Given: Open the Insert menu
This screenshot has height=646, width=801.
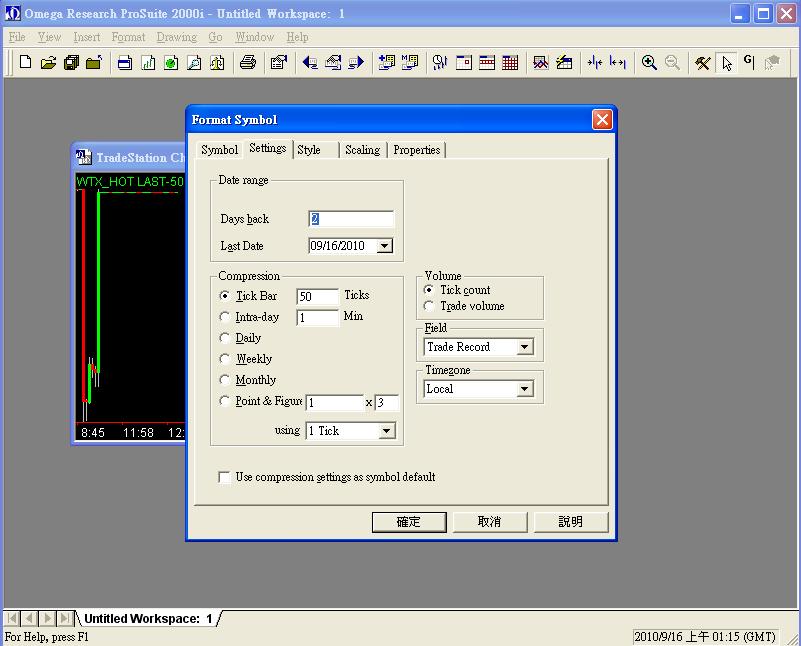Looking at the screenshot, I should 86,37.
